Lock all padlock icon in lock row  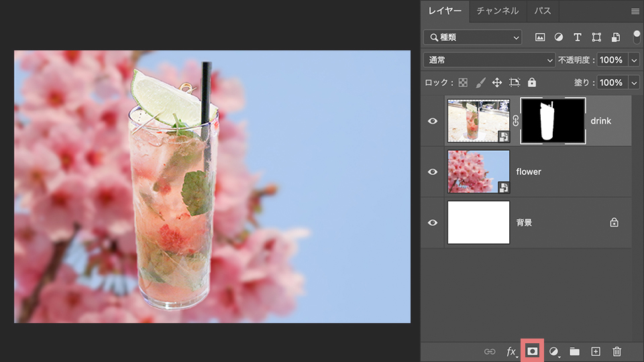pos(532,82)
